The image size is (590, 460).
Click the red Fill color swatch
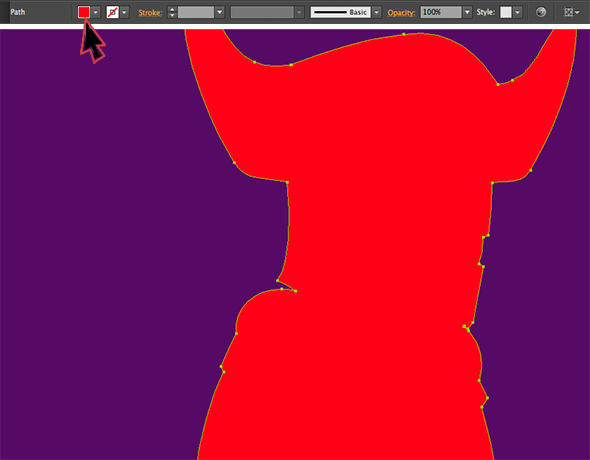click(84, 12)
